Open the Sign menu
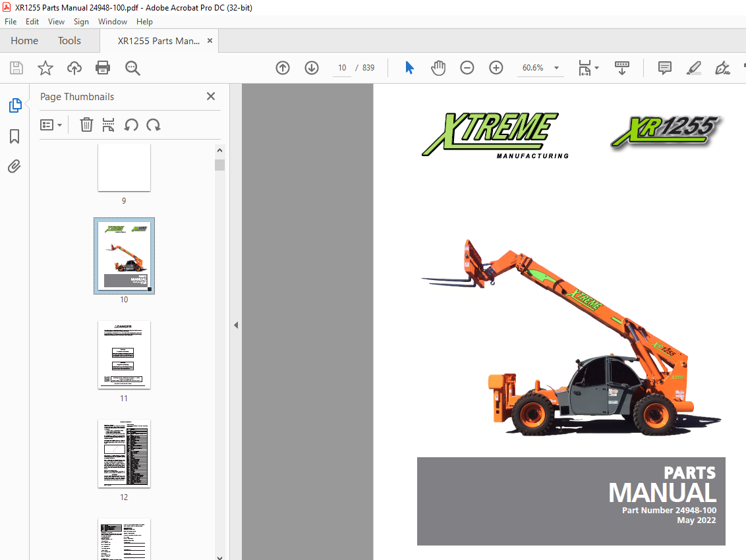The image size is (746, 560). click(x=81, y=22)
